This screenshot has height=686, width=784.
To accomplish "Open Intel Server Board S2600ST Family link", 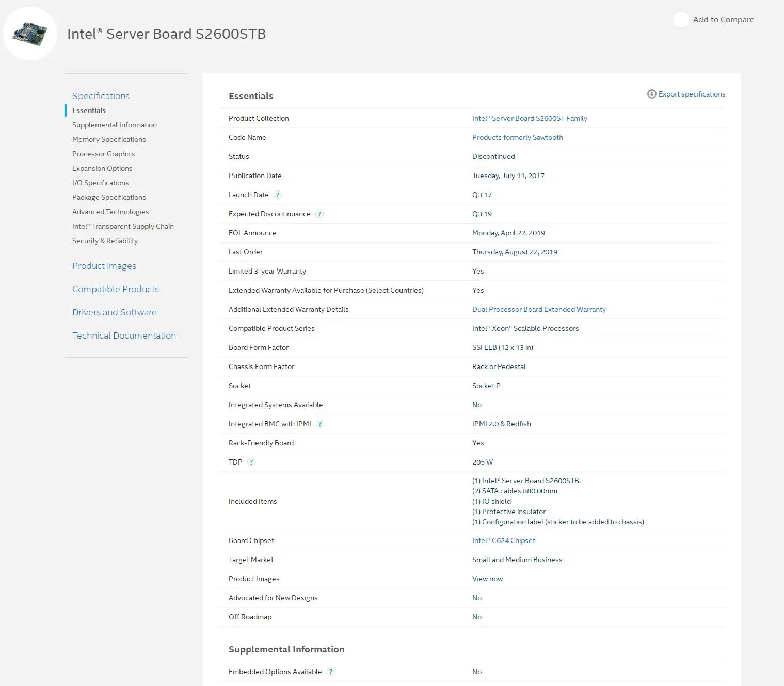I will 530,118.
